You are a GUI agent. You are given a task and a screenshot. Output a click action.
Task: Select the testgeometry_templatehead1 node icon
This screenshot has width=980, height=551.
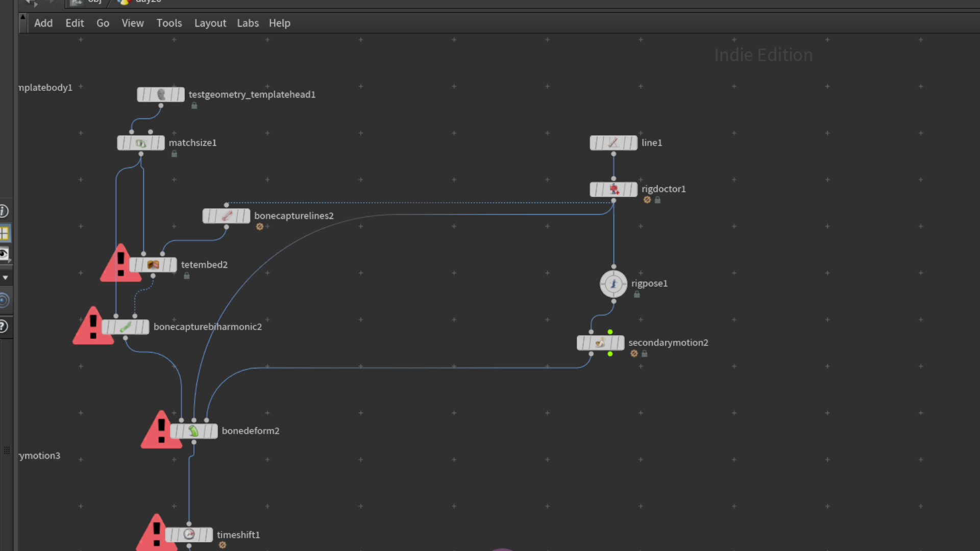point(161,94)
